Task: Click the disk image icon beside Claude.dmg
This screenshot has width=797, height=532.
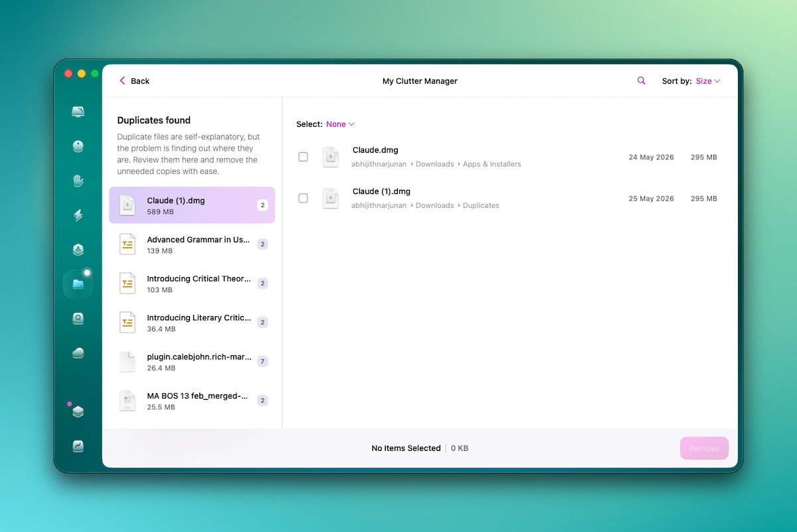Action: pos(330,157)
